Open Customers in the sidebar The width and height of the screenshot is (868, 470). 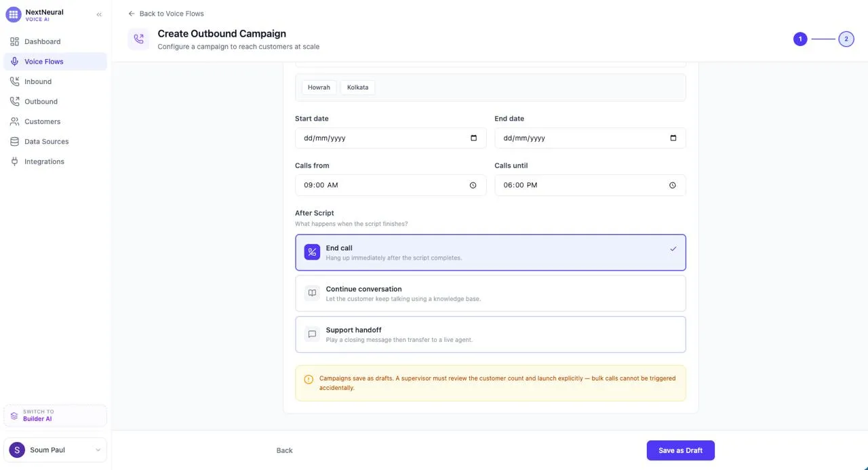click(x=55, y=121)
